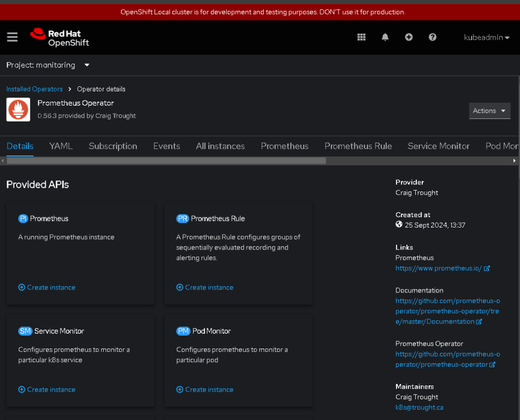Click the Provided APIs heading
520x420 pixels.
pos(38,184)
